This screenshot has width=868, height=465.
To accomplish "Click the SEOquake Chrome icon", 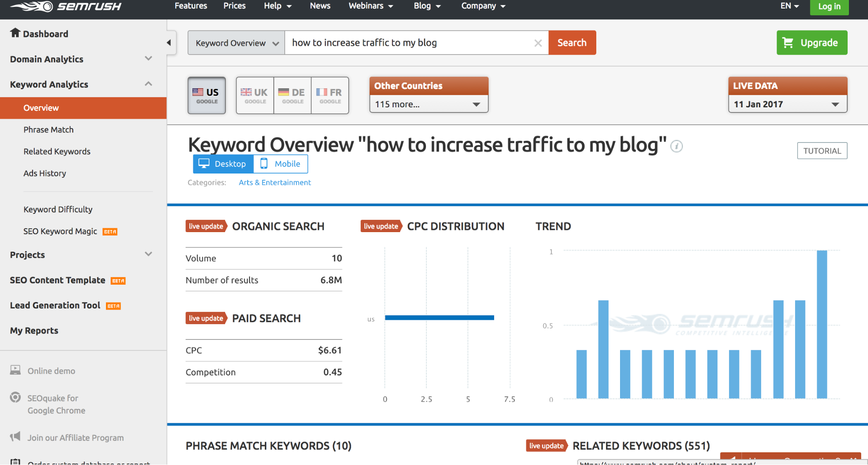I will tap(15, 397).
